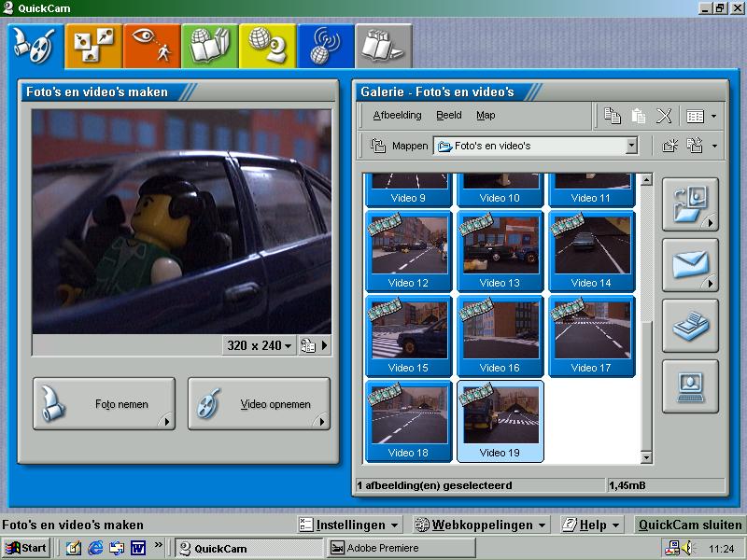
Task: Open the Instellingen dropdown menu
Action: [x=350, y=525]
